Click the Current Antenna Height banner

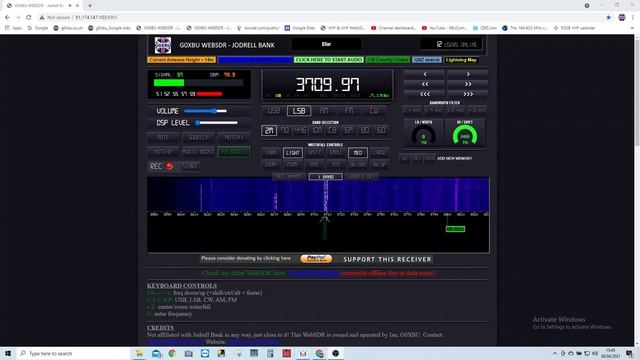tap(182, 60)
